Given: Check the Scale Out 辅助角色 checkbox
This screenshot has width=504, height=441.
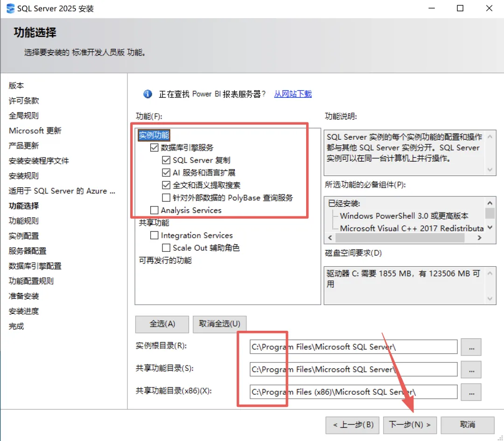Looking at the screenshot, I should [x=166, y=248].
